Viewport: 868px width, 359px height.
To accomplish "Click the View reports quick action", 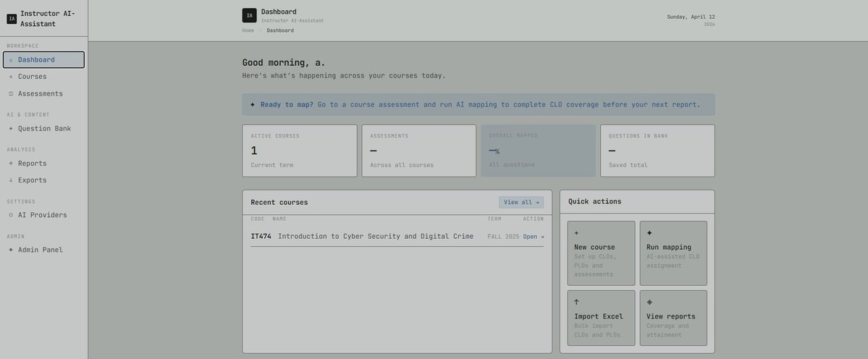I will [673, 318].
